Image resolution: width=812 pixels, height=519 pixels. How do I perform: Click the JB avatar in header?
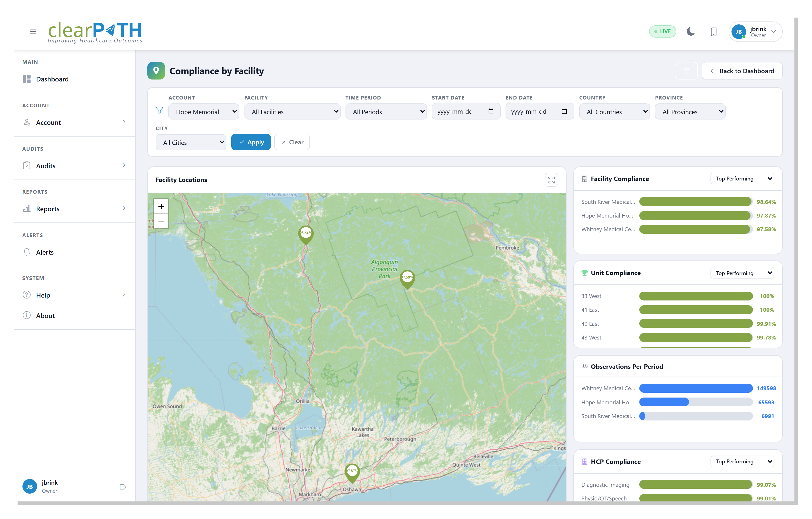pyautogui.click(x=739, y=32)
